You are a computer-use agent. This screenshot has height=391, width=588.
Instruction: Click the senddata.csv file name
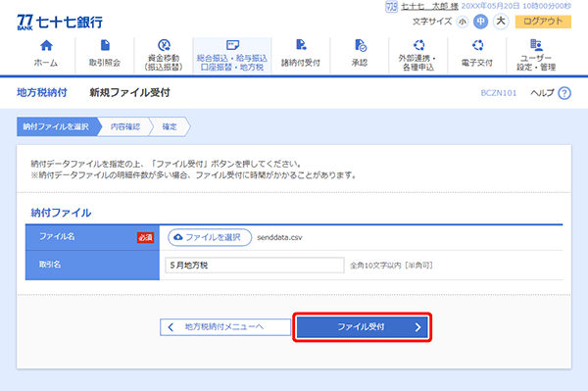279,237
